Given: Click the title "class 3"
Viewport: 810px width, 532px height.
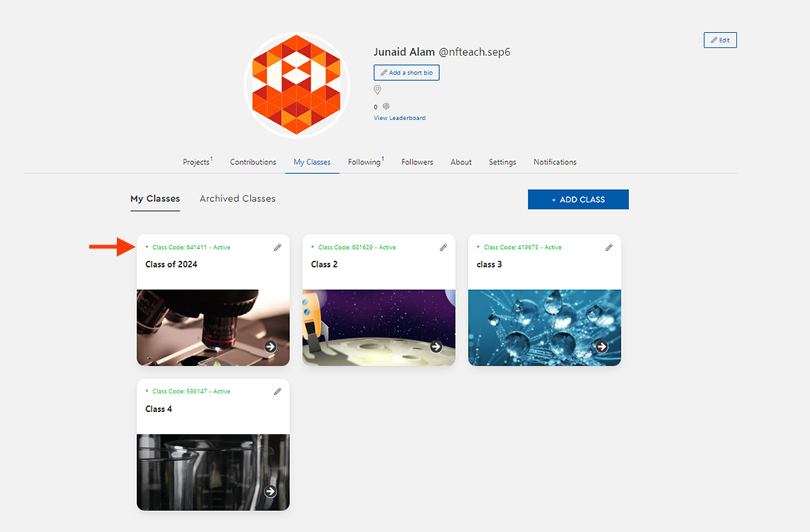Looking at the screenshot, I should [489, 264].
